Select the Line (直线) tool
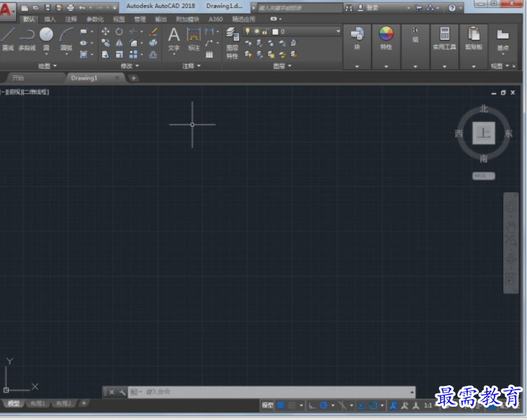This screenshot has height=420, width=527. (7, 39)
